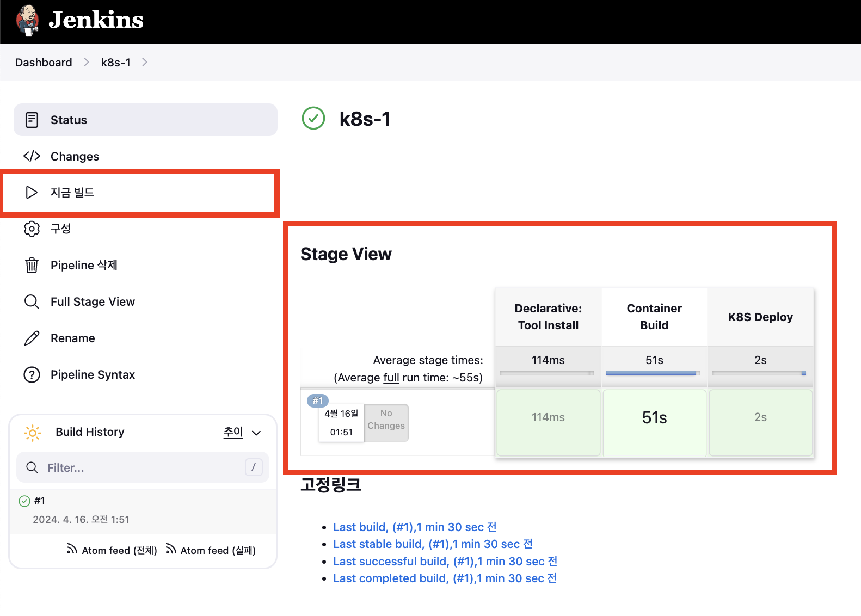Open the Last successful build (#1) permalink
The image size is (861, 616).
click(445, 561)
